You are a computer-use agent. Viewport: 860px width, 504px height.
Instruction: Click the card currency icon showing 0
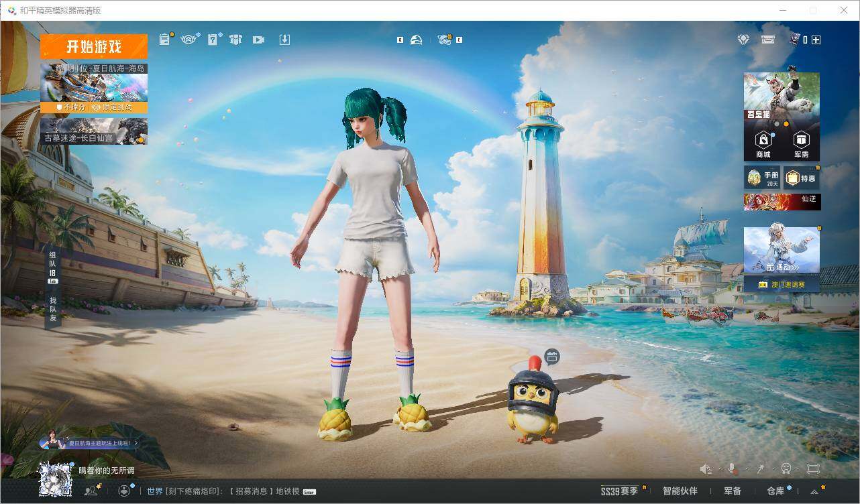[x=796, y=40]
